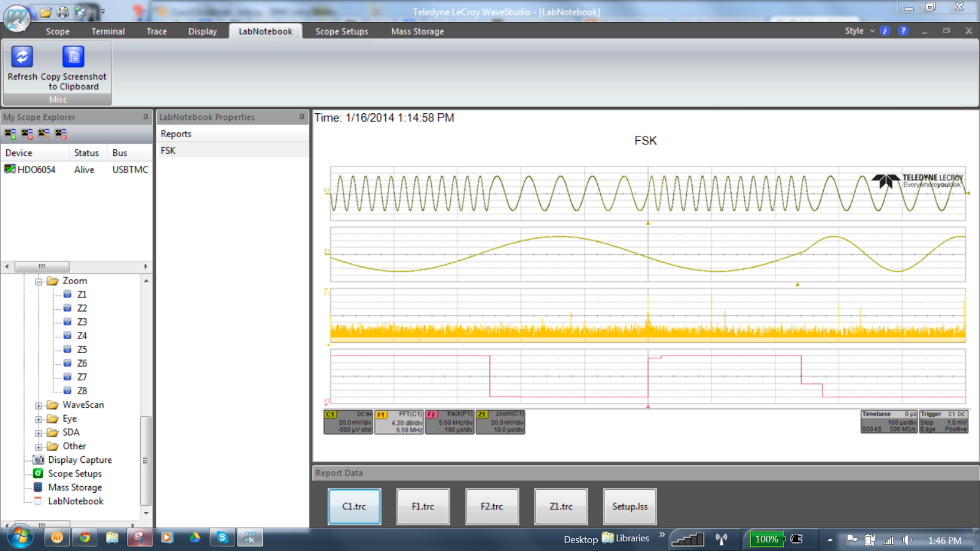980x551 pixels.
Task: Click the Refresh icon in the ribbon
Action: click(x=22, y=56)
